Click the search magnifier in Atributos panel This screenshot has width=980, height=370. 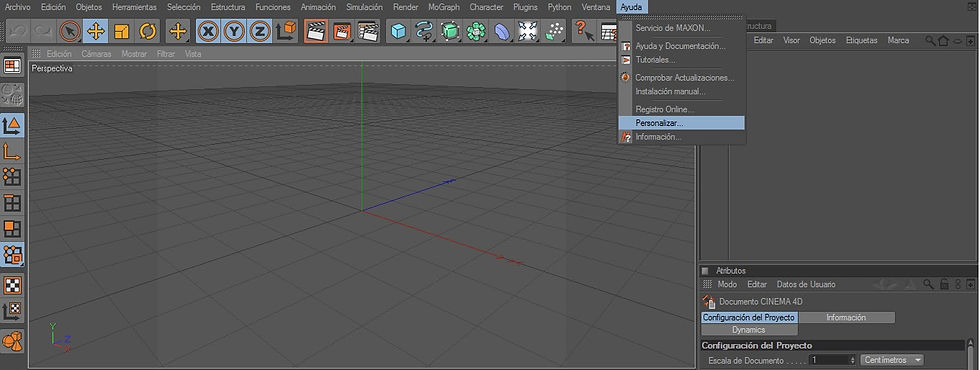(x=929, y=284)
